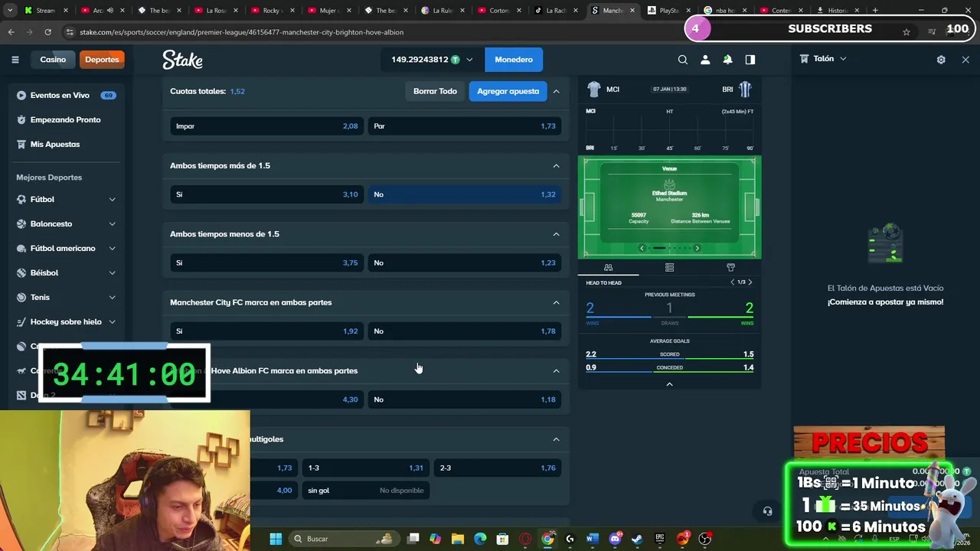This screenshot has width=980, height=551.
Task: Open the hamburger menu in the Stake header
Action: (15, 60)
